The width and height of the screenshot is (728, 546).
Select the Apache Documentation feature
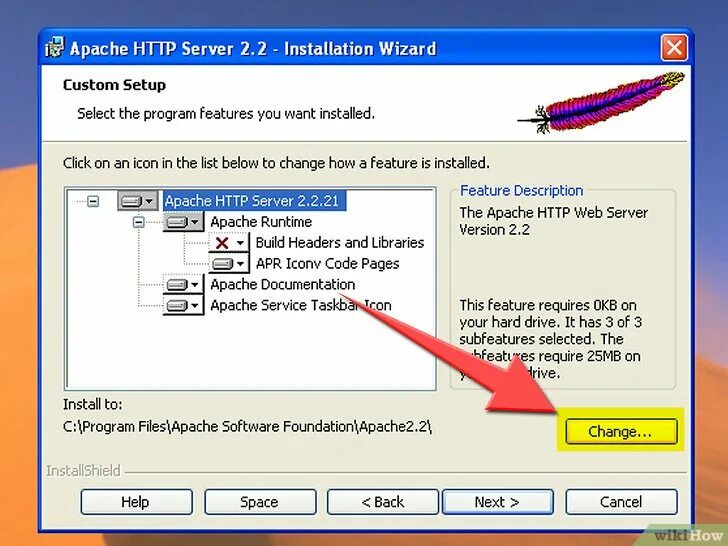tap(283, 284)
